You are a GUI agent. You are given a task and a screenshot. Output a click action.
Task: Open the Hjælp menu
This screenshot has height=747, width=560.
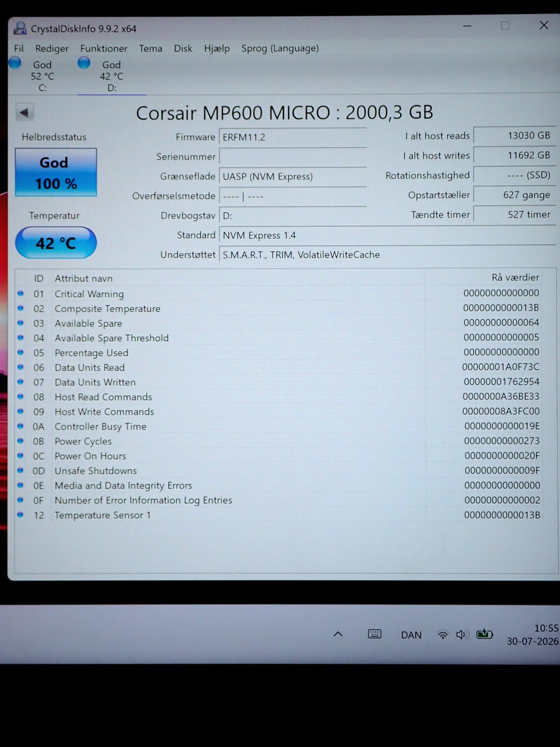point(216,48)
